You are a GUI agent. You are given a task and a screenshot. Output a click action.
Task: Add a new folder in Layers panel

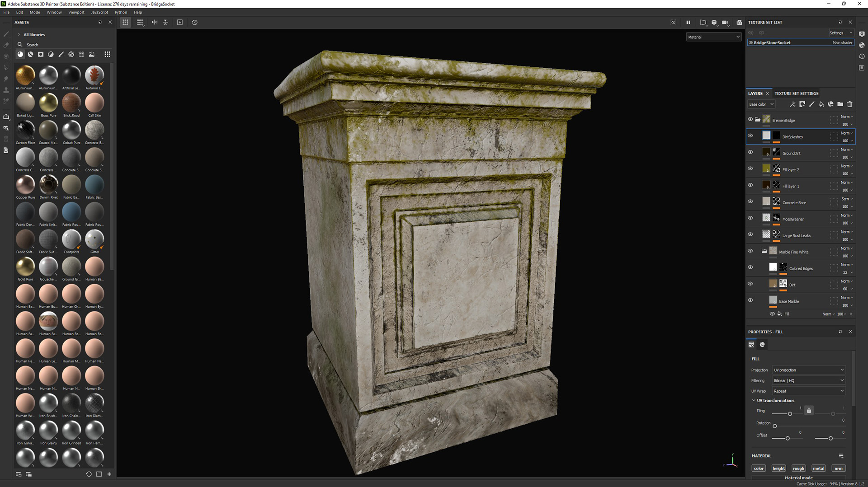point(840,104)
